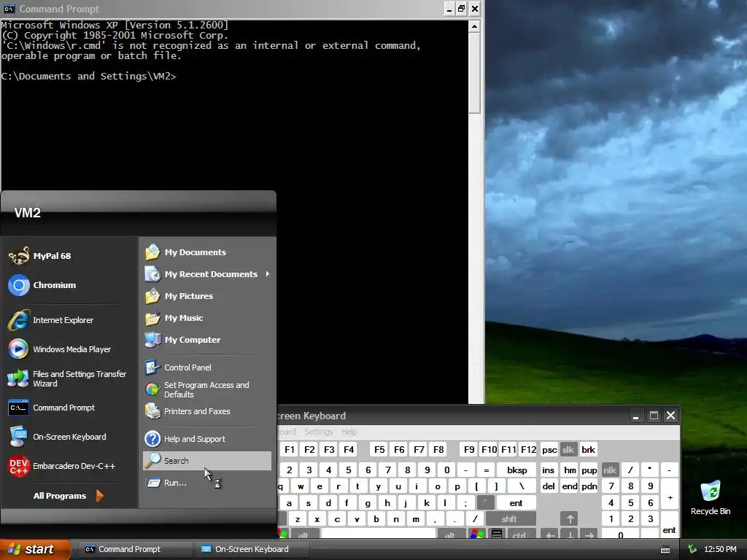Viewport: 747px width, 560px height.
Task: Click the Command Prompt scrollbar thumb
Action: point(474,73)
